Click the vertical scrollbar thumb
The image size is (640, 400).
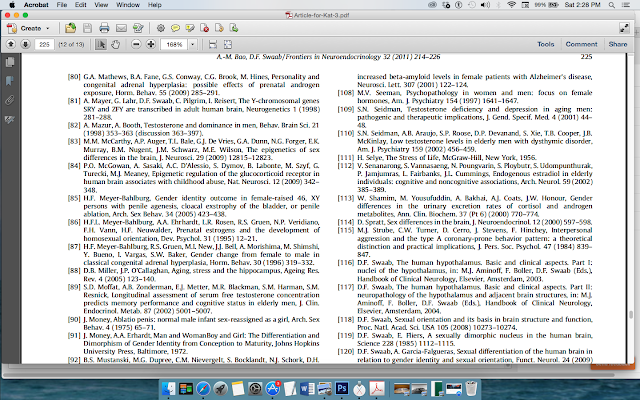coord(631,315)
